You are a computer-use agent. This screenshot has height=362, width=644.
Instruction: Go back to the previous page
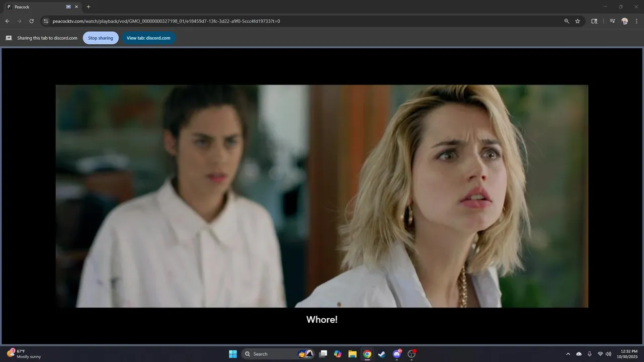pos(7,21)
